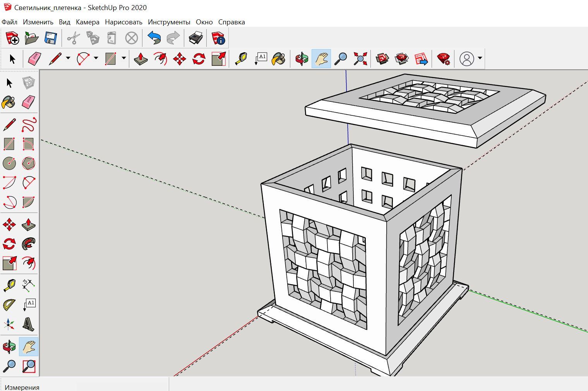Select the Zoom magnifier in the top toolbar
The width and height of the screenshot is (588, 391).
tap(341, 59)
